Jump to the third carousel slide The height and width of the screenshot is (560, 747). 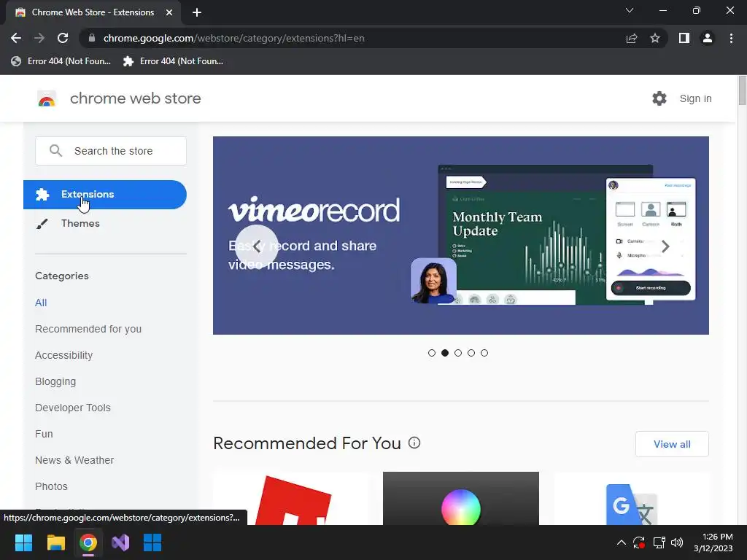click(458, 353)
